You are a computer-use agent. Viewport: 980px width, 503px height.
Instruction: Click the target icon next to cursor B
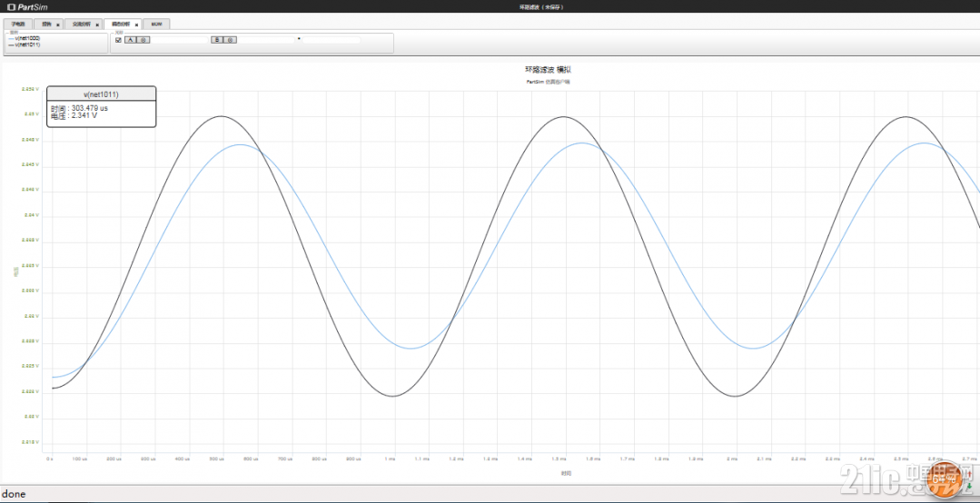(230, 40)
